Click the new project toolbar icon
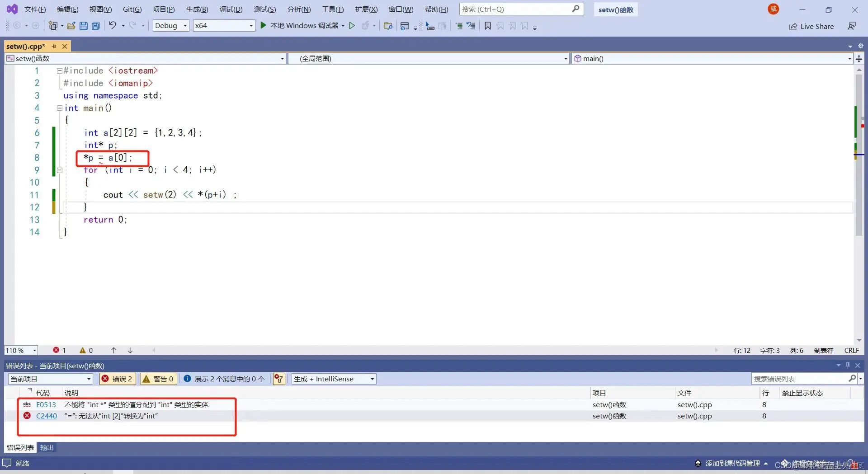Screen dimensions: 868x474 [53, 26]
